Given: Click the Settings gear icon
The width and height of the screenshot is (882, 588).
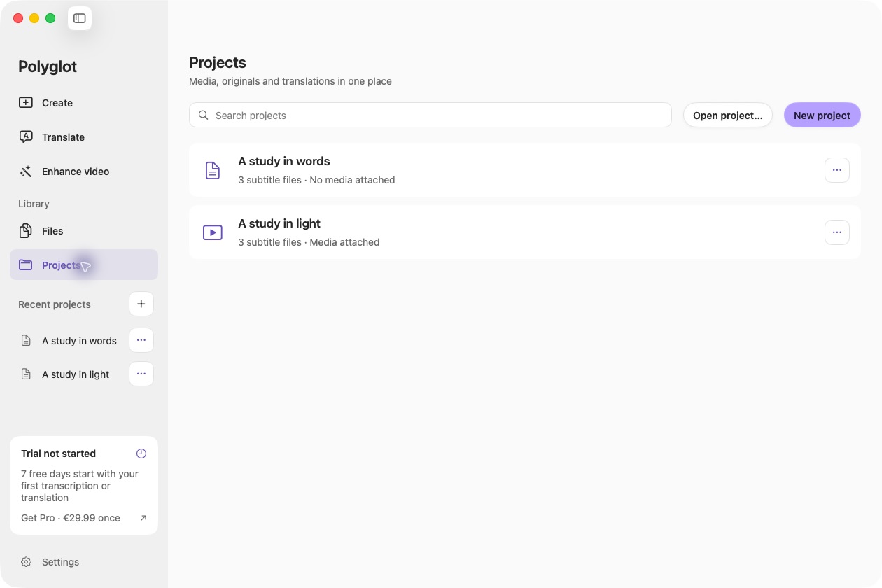Looking at the screenshot, I should [x=26, y=562].
